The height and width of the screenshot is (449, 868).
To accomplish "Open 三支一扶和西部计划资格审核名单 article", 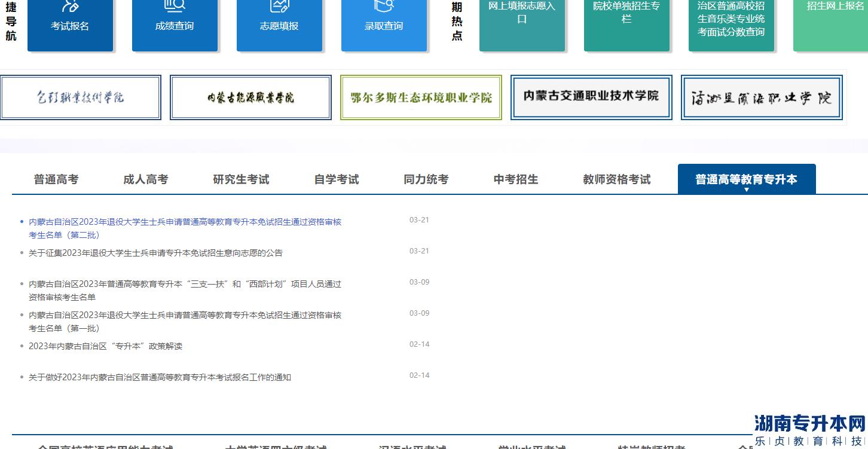I will click(185, 291).
